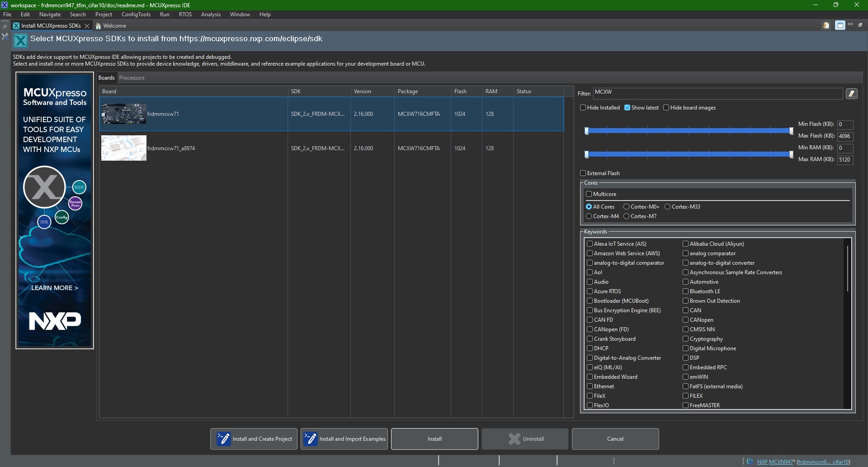The image size is (868, 467).
Task: Uncheck the Show latest checkbox
Action: pos(627,108)
